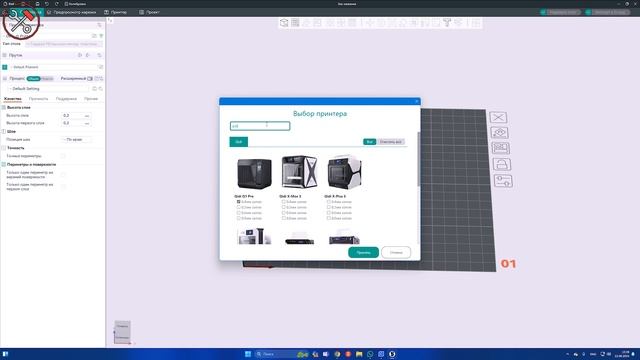Viewport: 640px width, 360px height.
Task: Open Windows Start menu
Action: (x=248, y=354)
